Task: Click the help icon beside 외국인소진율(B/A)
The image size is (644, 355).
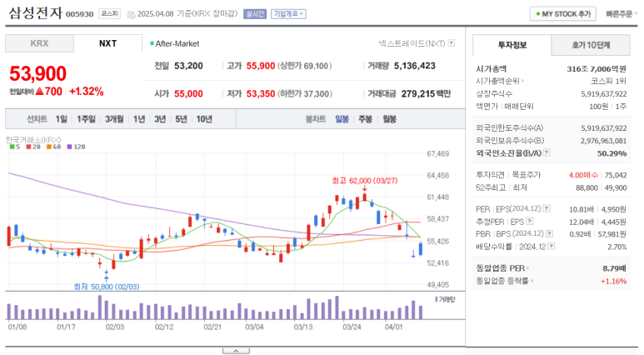Action: point(547,152)
